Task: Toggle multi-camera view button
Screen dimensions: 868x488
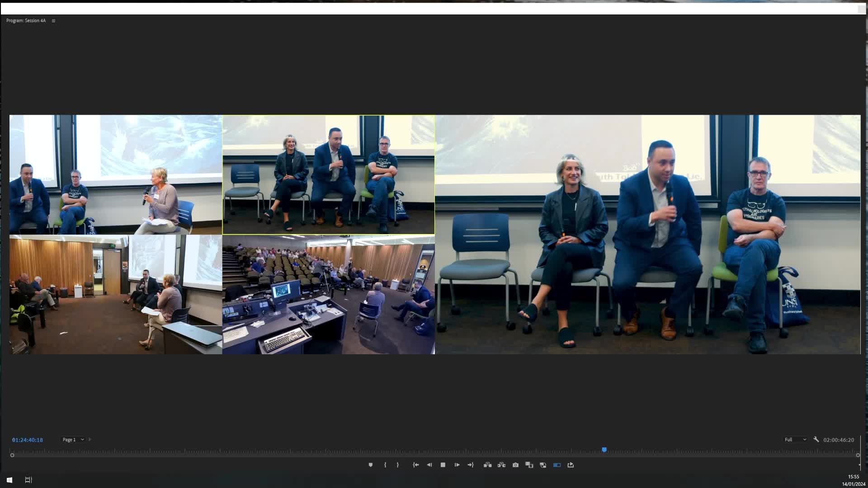Action: tap(557, 465)
